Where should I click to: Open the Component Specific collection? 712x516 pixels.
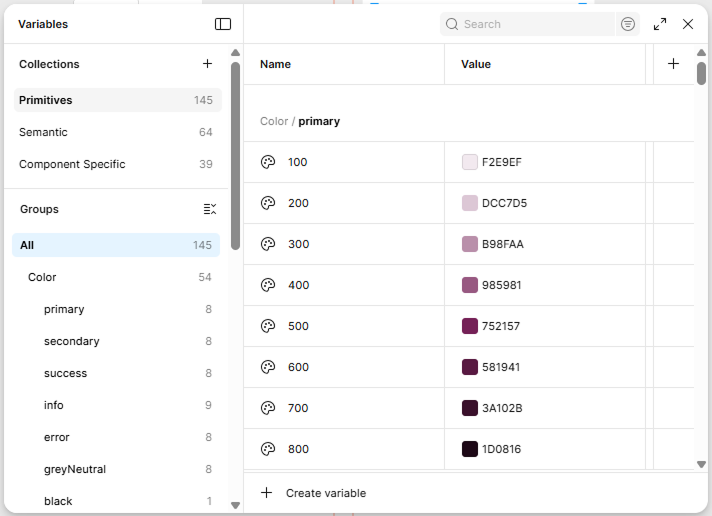coord(118,164)
